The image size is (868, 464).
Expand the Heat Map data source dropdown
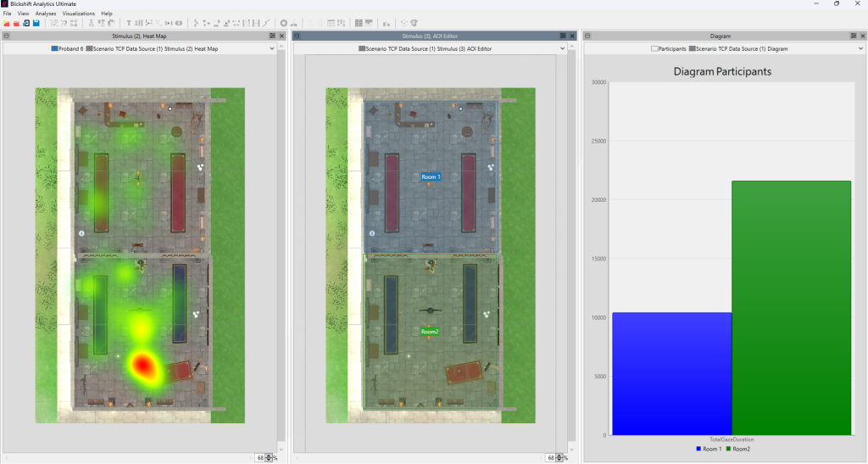coord(272,49)
